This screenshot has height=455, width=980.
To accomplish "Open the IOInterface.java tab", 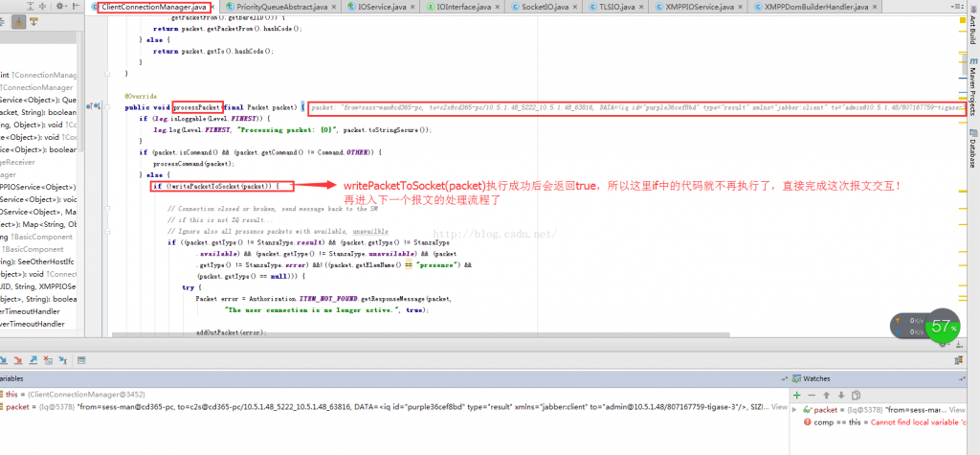I will click(x=462, y=7).
